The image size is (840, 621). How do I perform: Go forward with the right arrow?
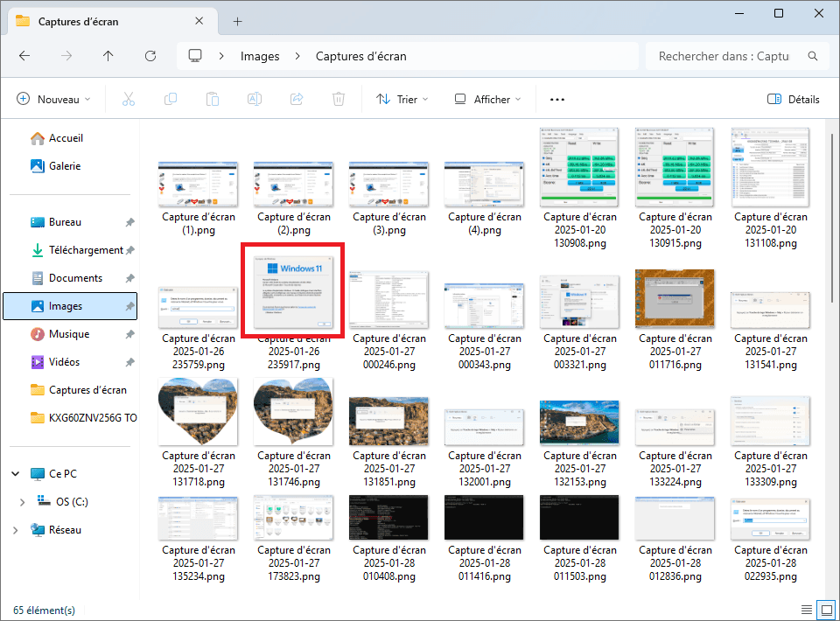pos(66,56)
